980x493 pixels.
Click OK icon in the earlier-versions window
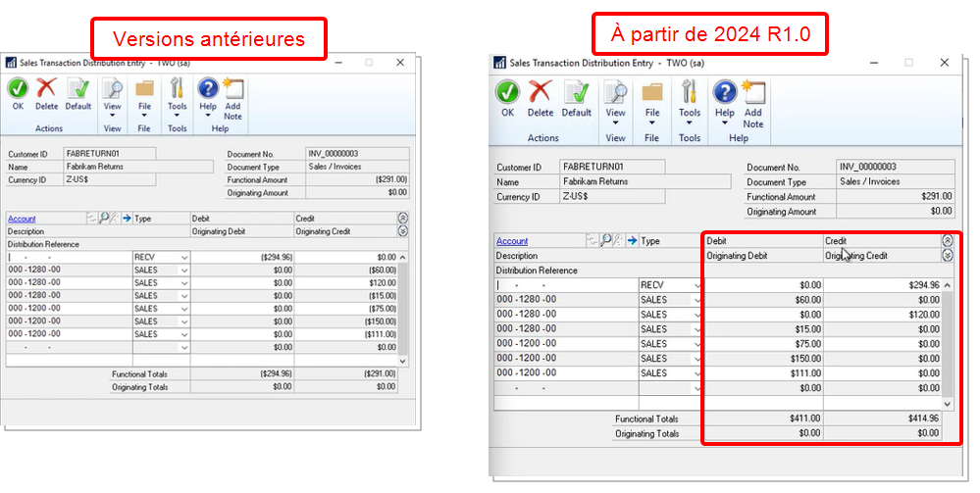(18, 89)
